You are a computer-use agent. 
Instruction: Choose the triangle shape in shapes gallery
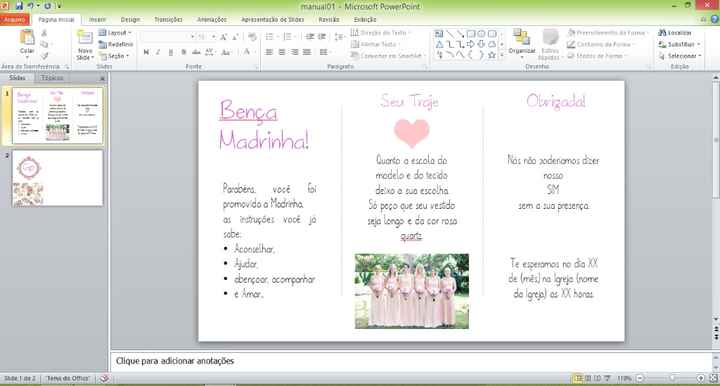[x=439, y=45]
